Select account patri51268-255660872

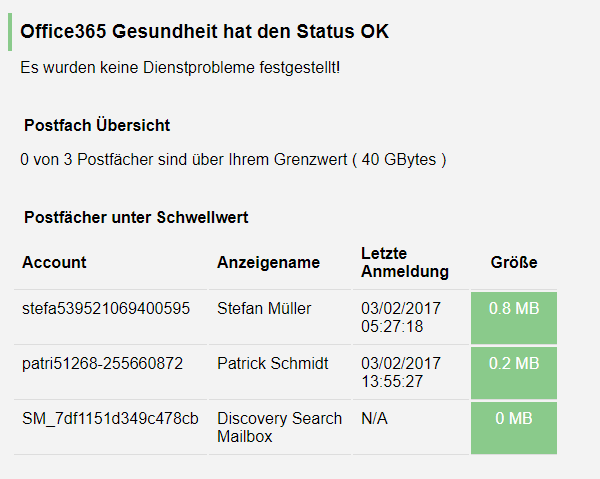102,363
